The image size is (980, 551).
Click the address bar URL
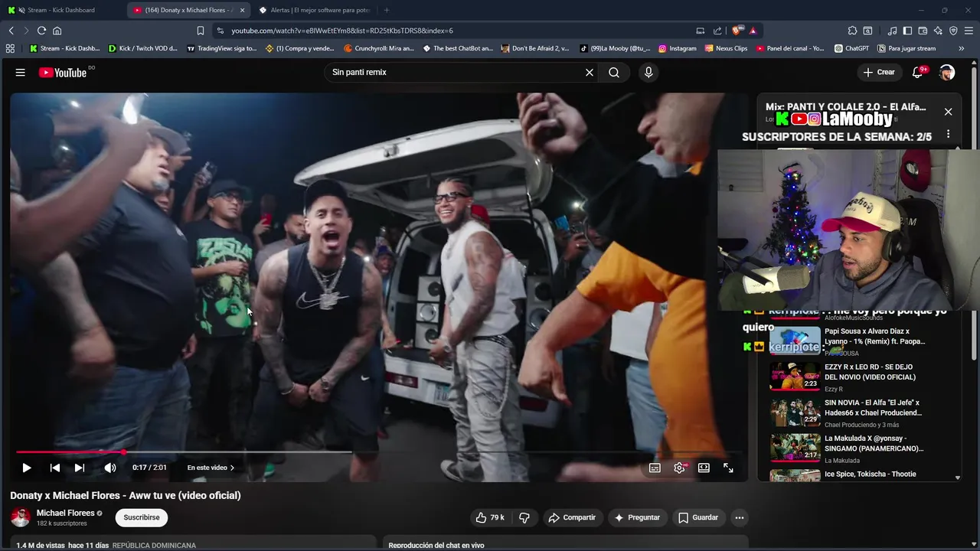[x=342, y=31]
